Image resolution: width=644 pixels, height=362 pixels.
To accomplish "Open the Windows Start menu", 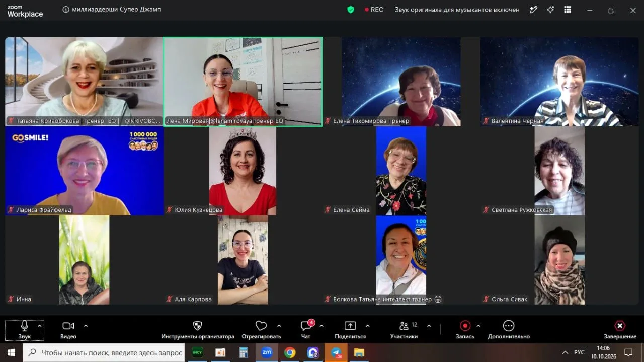I will (x=11, y=352).
